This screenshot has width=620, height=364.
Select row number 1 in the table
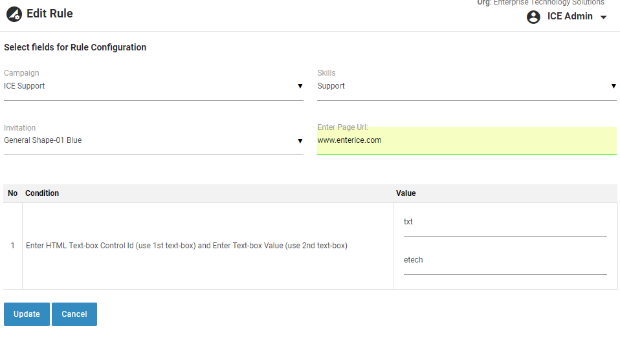click(x=12, y=246)
